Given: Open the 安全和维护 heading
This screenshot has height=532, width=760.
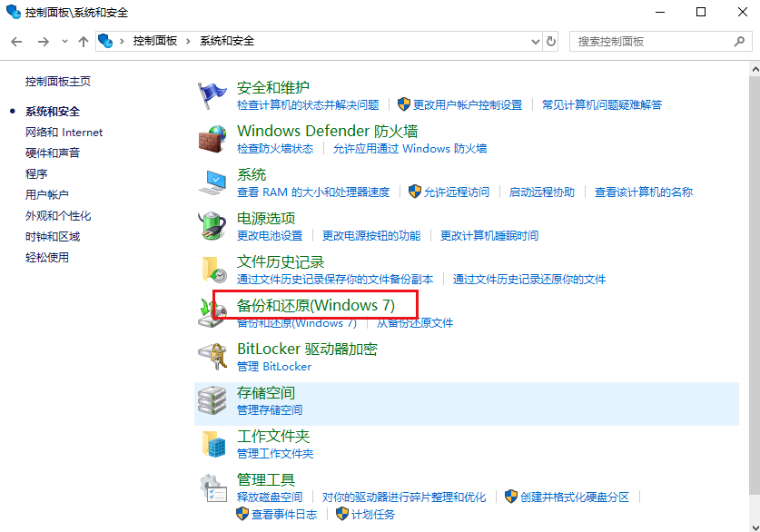Looking at the screenshot, I should [x=273, y=88].
